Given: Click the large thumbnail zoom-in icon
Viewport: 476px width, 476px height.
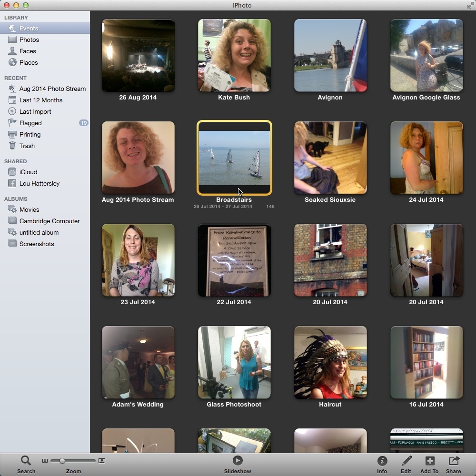Looking at the screenshot, I should click(x=102, y=461).
